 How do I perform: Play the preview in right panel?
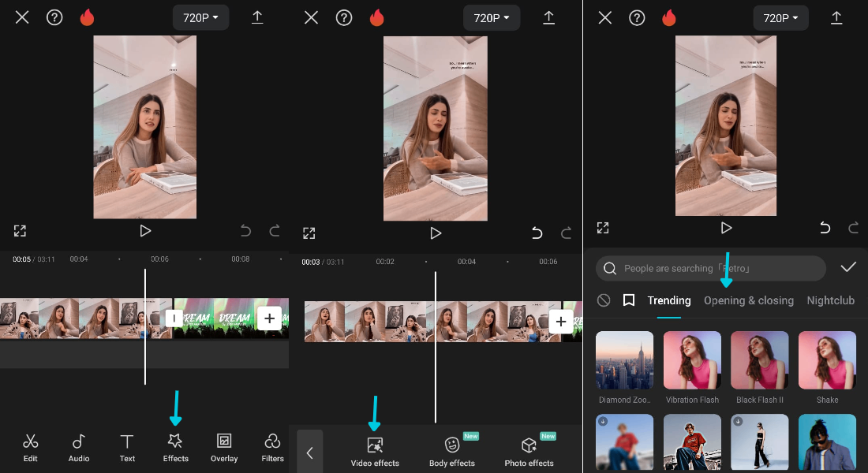(726, 228)
